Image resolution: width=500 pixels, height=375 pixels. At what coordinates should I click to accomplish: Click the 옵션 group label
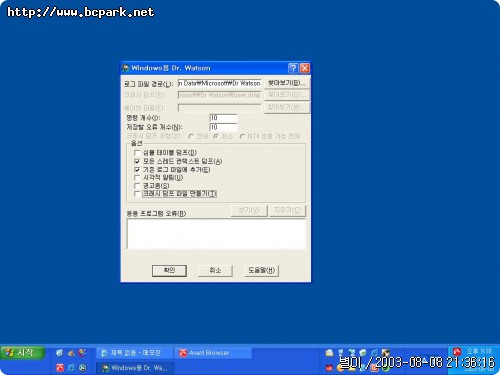pyautogui.click(x=136, y=143)
